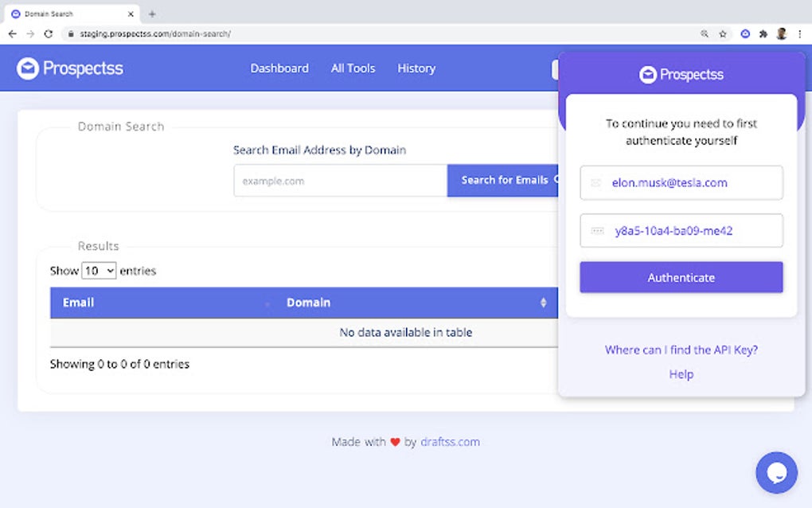Click the API key input field
The width and height of the screenshot is (812, 508).
681,231
